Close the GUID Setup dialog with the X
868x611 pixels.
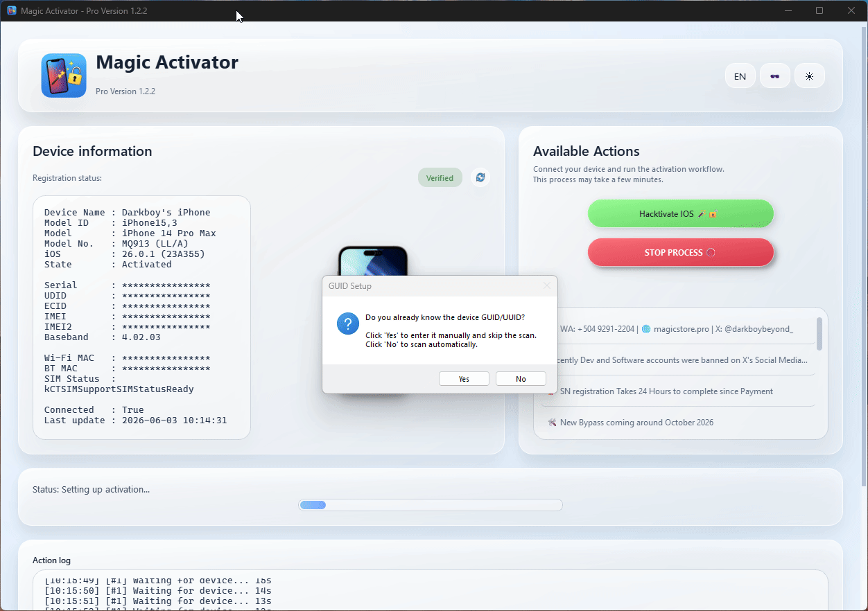click(547, 285)
